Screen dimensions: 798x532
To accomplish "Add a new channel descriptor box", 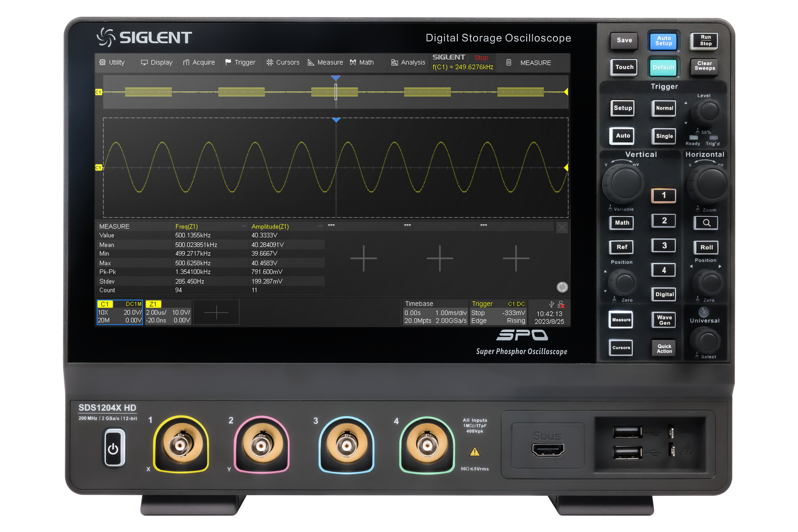I will [216, 312].
